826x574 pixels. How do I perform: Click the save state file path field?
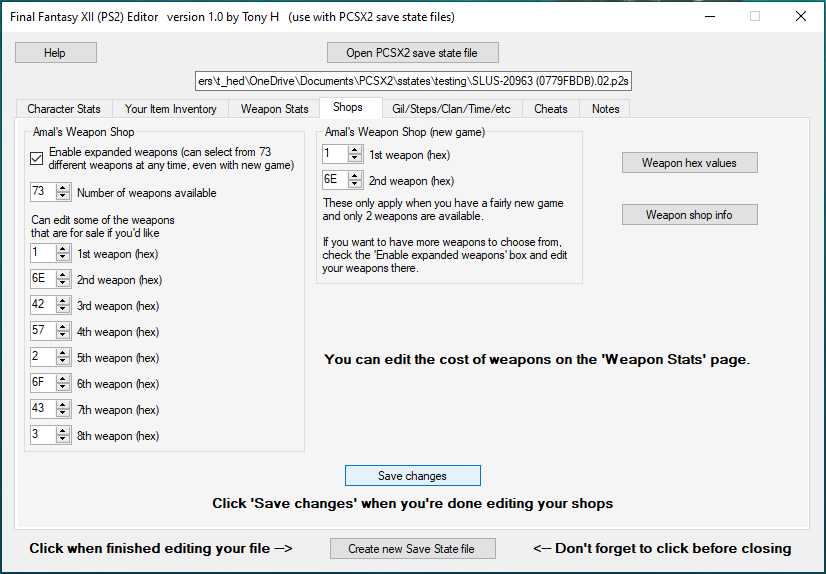(x=413, y=81)
